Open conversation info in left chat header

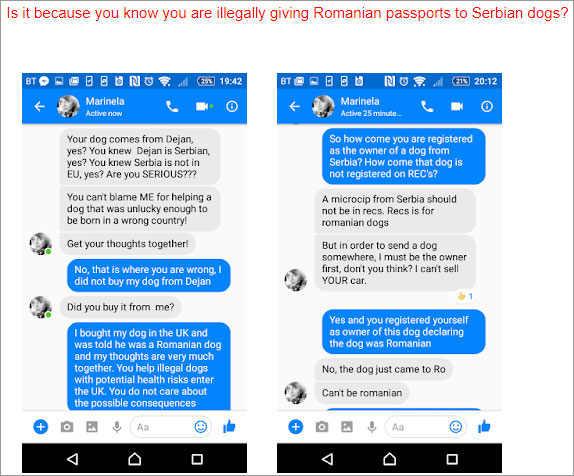(x=232, y=107)
